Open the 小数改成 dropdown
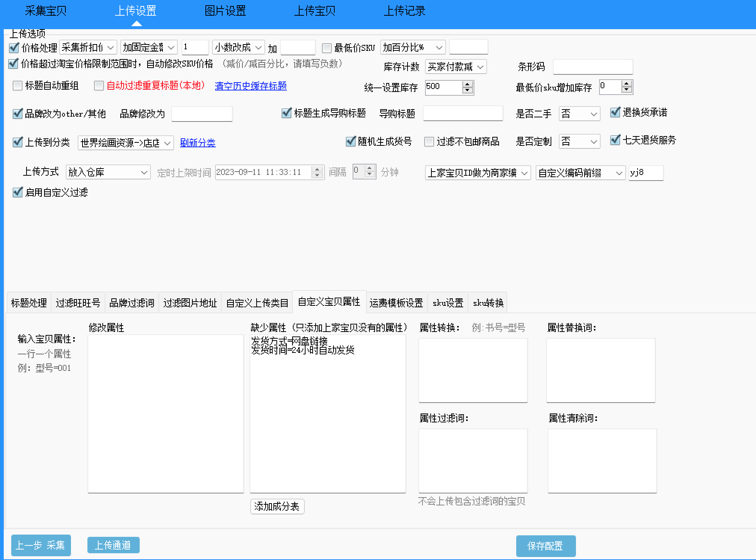Screen dimensions: 756x560 (x=238, y=47)
